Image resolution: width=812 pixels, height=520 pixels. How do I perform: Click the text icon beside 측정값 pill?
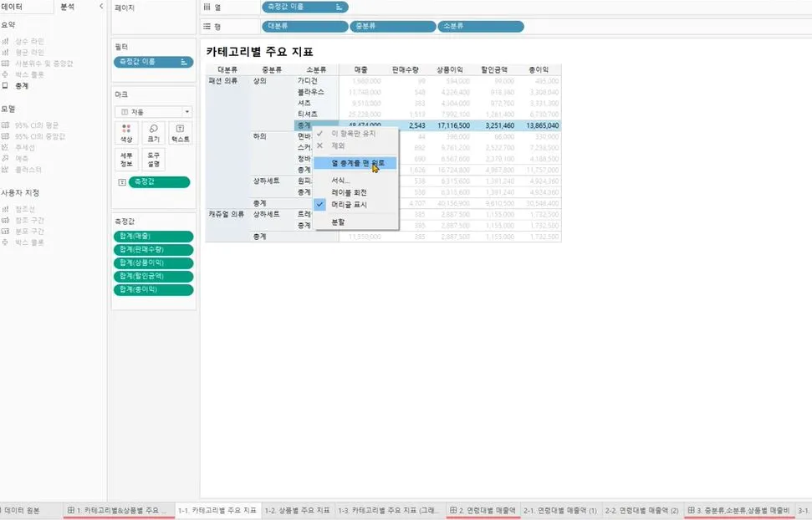tap(122, 182)
